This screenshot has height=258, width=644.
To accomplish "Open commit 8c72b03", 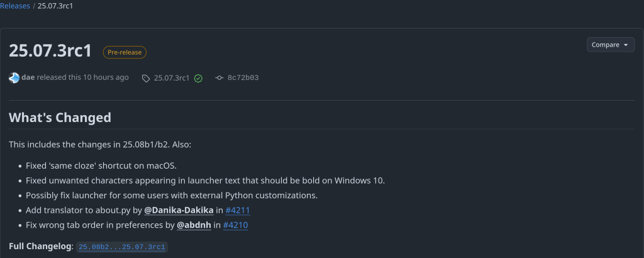I will tap(243, 78).
